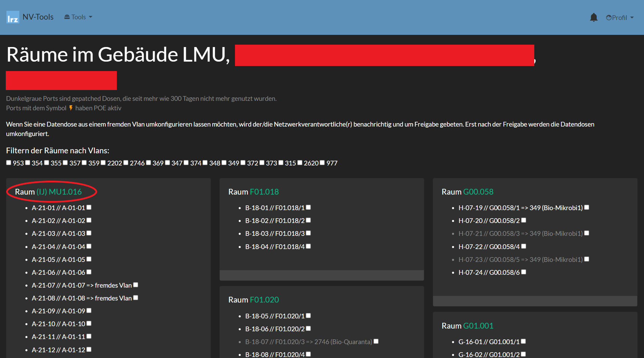Viewport: 644px width, 358px height.
Task: Open the notifications bell
Action: coord(594,17)
